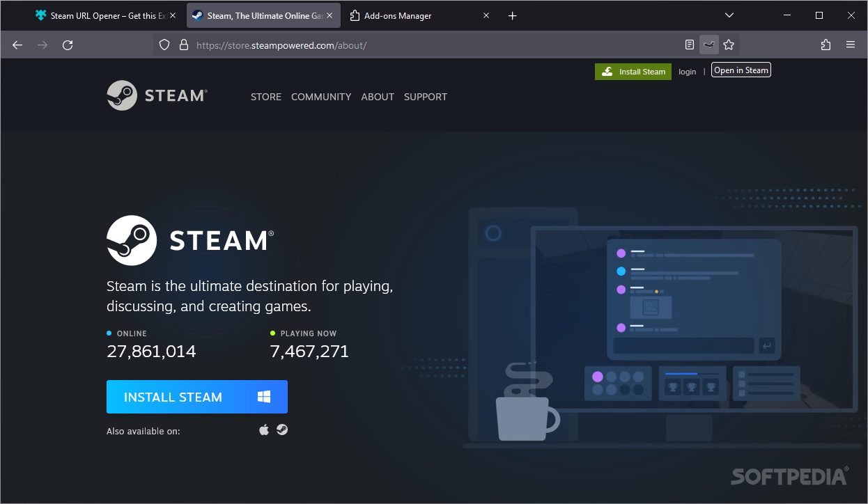
Task: Open the COMMUNITY menu
Action: click(321, 97)
